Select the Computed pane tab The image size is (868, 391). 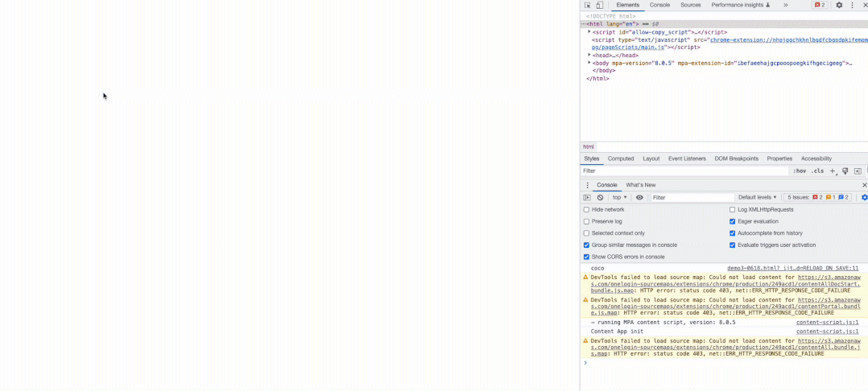[621, 158]
